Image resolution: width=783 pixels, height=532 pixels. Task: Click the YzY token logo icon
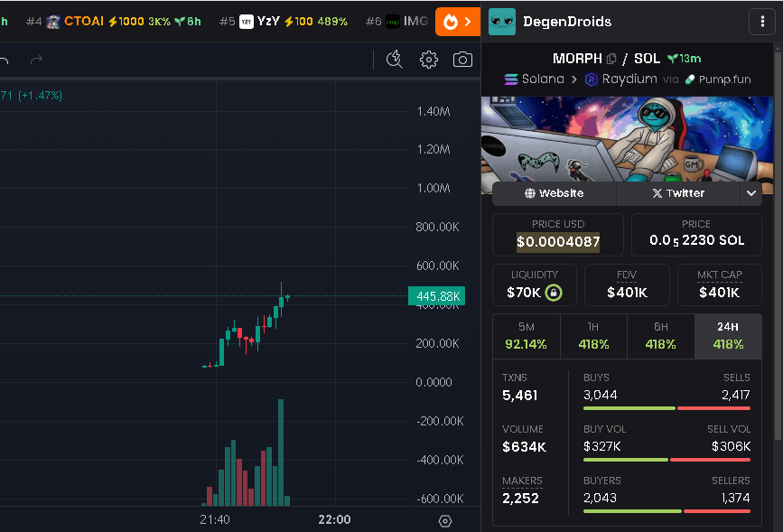[x=247, y=22]
